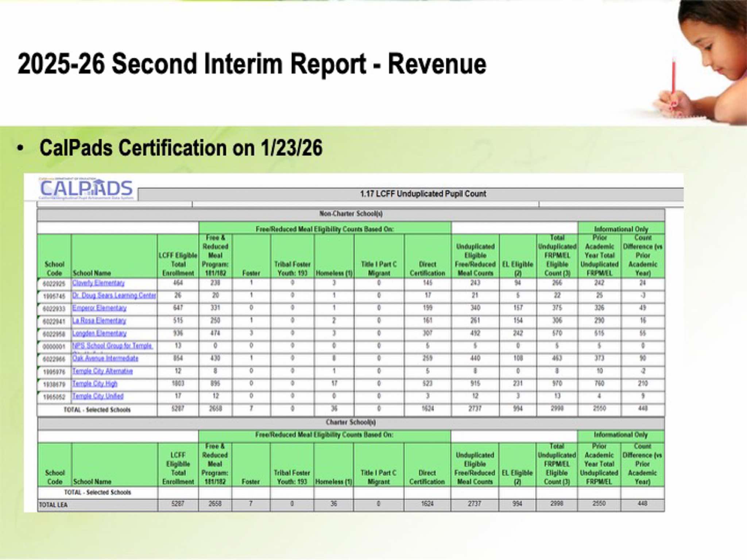
Task: Click the slide title 2025-26 Second Interim Report
Action: [252, 64]
